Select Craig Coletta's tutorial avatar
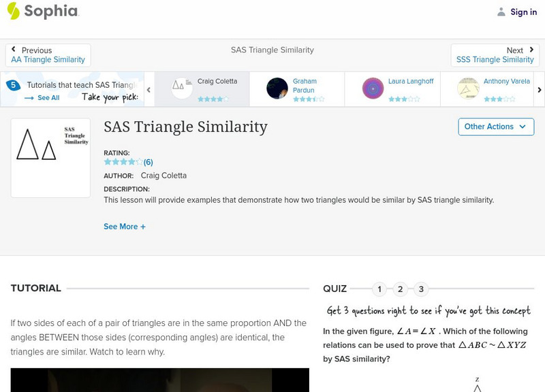This screenshot has height=392, width=545. (182, 88)
